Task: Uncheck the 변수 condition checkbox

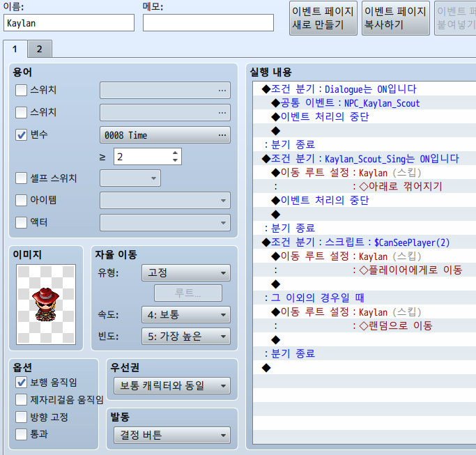Action: (x=21, y=134)
